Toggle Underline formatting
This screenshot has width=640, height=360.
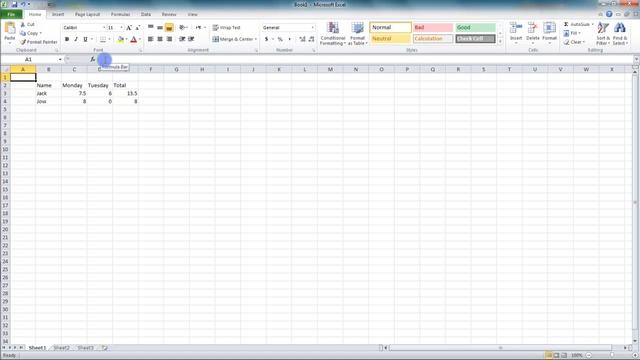tap(85, 39)
